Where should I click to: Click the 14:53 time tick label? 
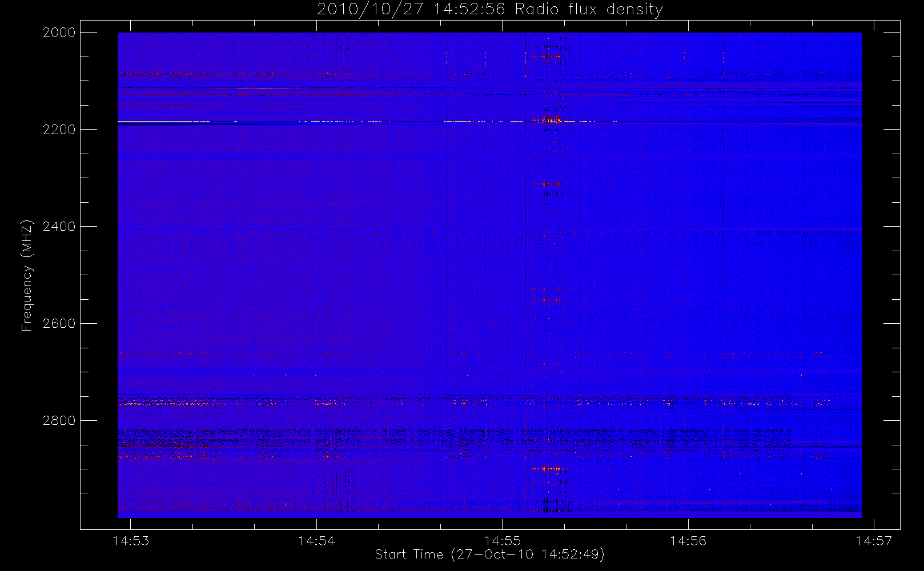[x=131, y=541]
